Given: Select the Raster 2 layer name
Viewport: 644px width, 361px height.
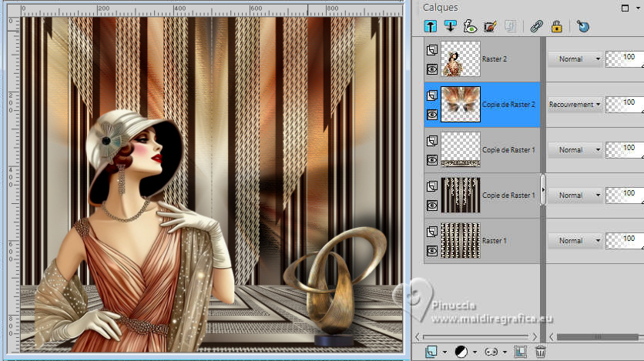Looking at the screenshot, I should coord(494,59).
